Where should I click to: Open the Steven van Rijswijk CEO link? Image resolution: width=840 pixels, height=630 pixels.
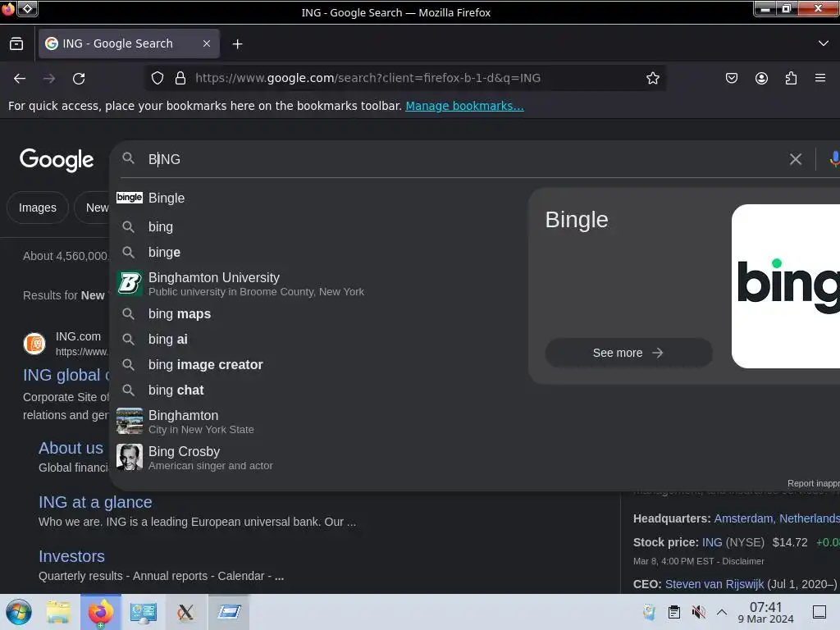tap(714, 584)
